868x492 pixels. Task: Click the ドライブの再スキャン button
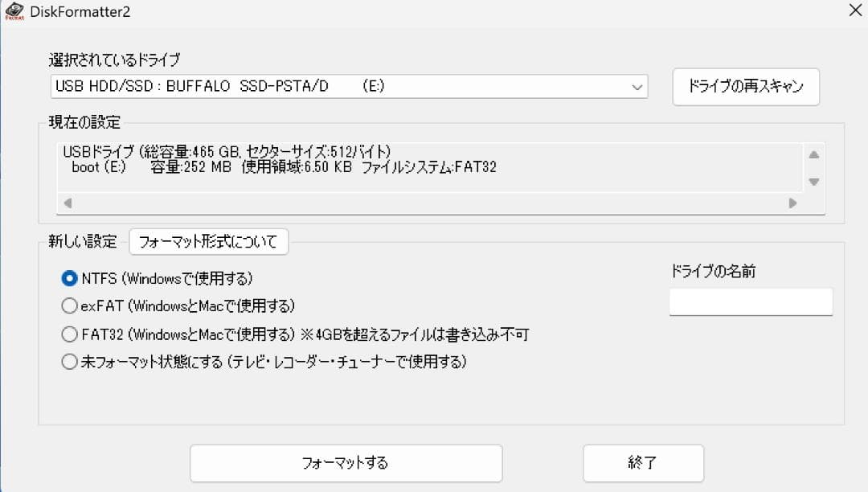pyautogui.click(x=746, y=87)
